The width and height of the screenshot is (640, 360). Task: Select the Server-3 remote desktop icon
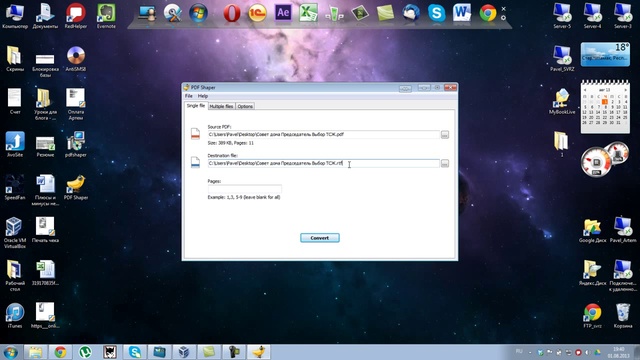coord(623,16)
